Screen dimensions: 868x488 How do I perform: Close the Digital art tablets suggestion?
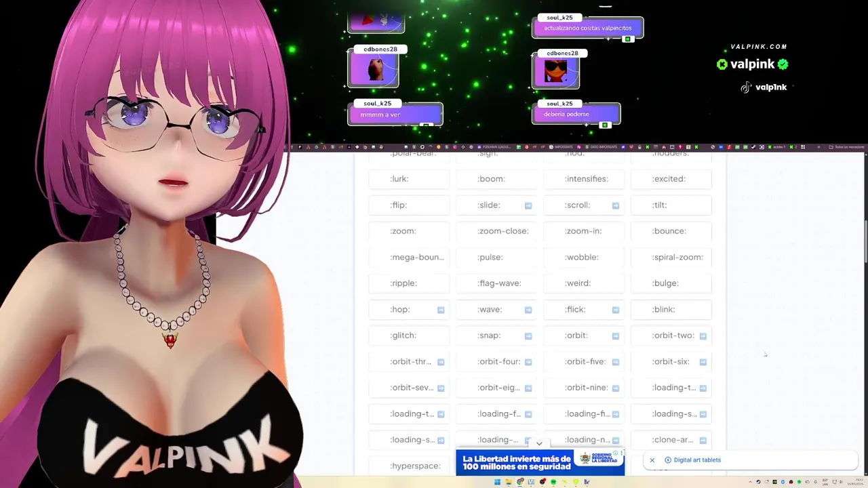[x=652, y=460]
